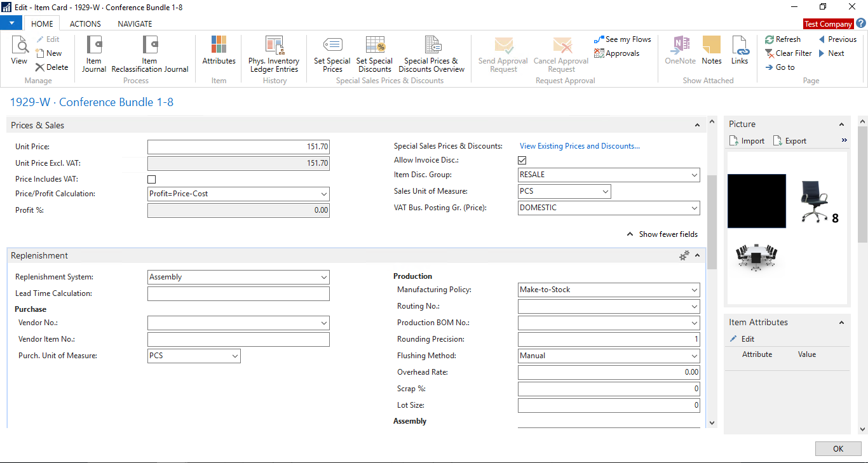Viewport: 868px width, 463px height.
Task: Switch to the NAVIGATE tab
Action: (134, 23)
